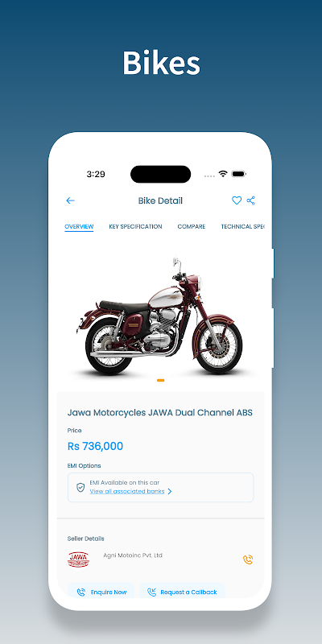Open View all associated banks link
The width and height of the screenshot is (322, 644).
[x=127, y=491]
